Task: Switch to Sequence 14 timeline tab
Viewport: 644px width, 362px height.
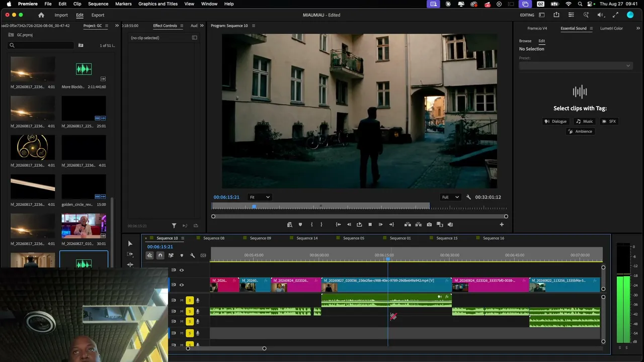Action: pyautogui.click(x=307, y=238)
